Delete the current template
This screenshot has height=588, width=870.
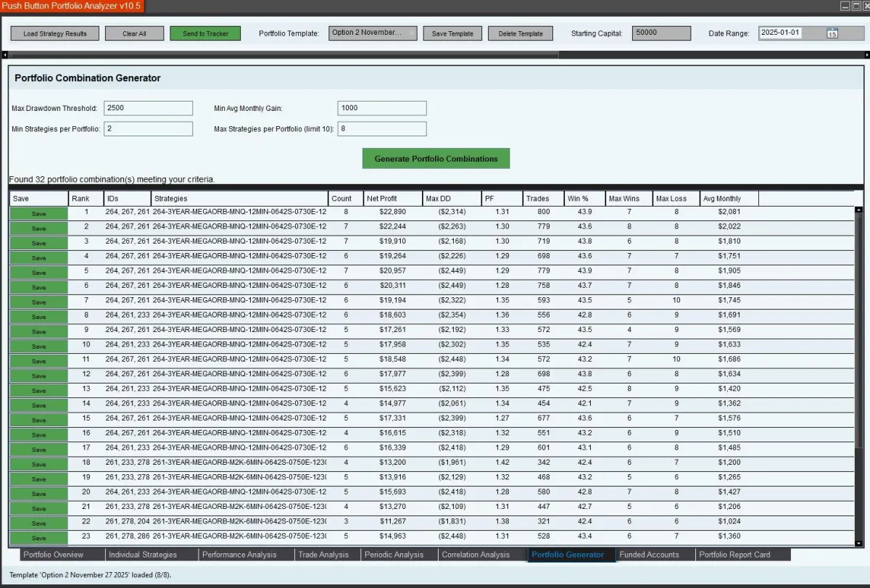pyautogui.click(x=521, y=33)
